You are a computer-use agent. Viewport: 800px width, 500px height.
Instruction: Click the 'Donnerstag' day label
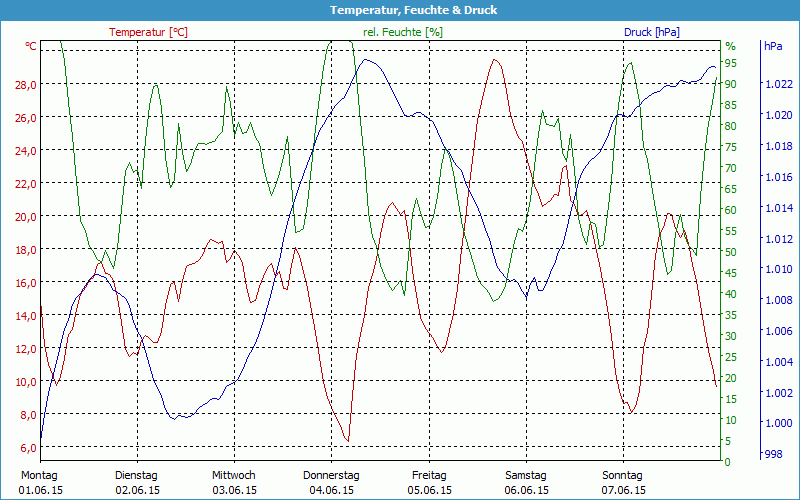(x=331, y=476)
